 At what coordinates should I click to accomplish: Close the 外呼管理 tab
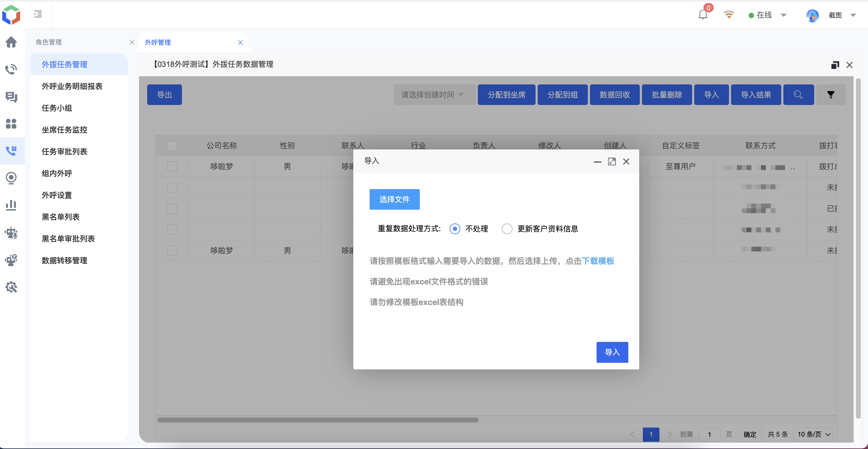[x=240, y=42]
